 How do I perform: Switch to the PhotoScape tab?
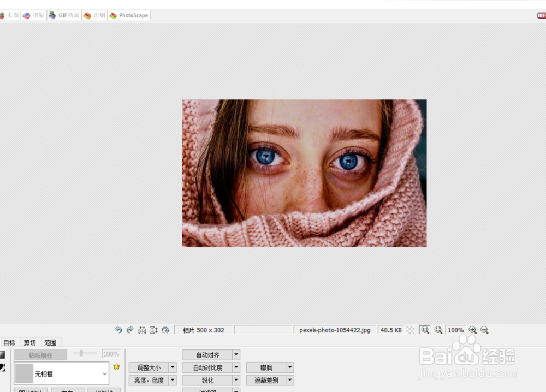tap(129, 15)
